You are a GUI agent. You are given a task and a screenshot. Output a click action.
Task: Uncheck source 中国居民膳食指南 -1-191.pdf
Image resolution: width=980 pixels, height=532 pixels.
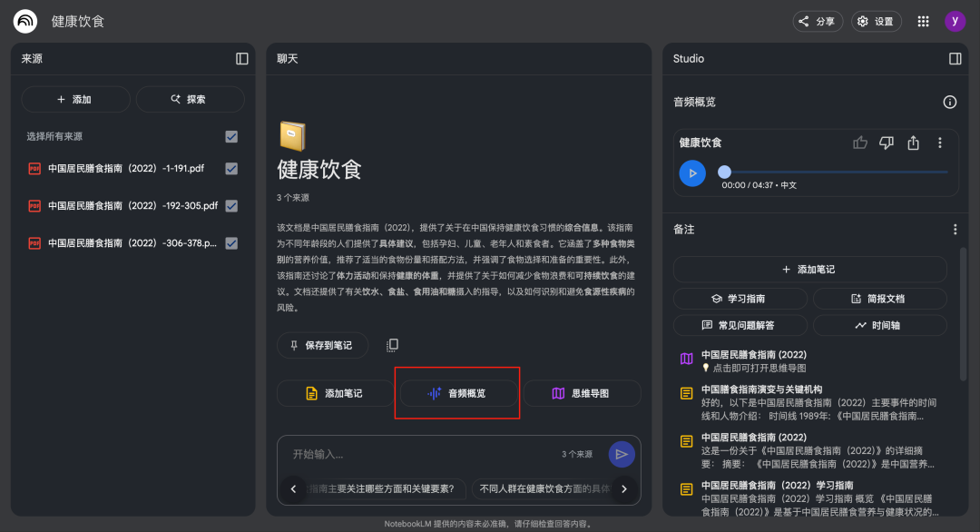click(x=231, y=168)
